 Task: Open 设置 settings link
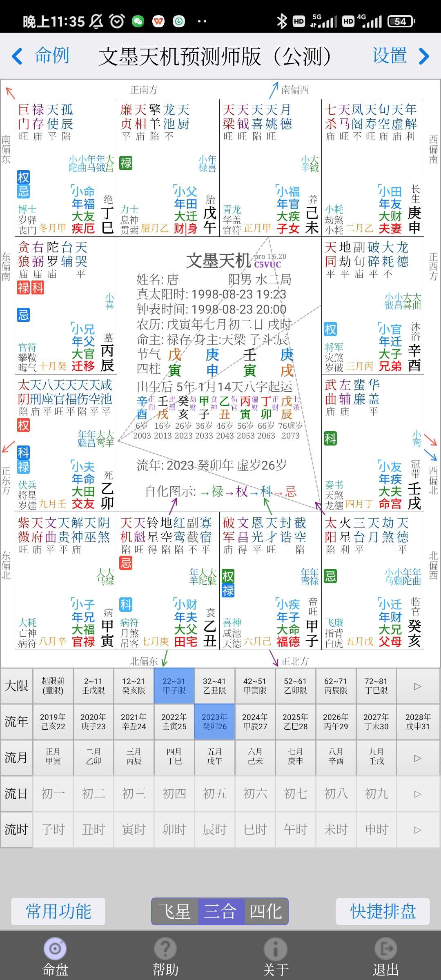click(x=390, y=56)
